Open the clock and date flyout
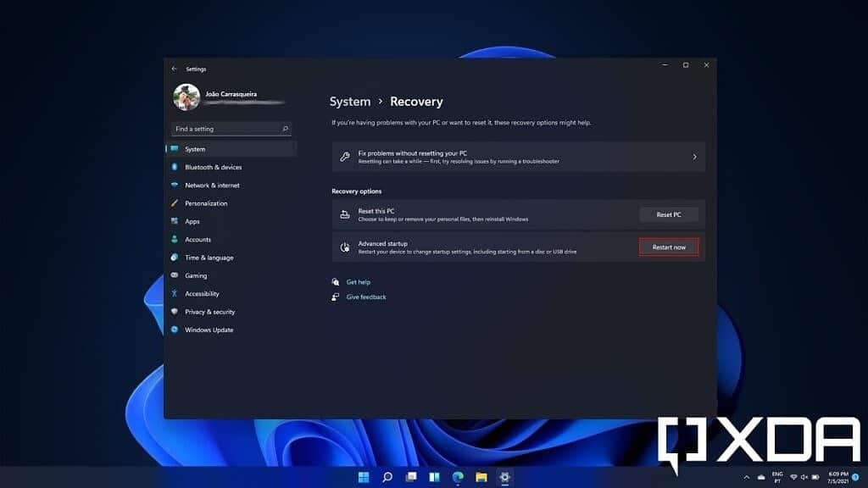868x488 pixels. [838, 478]
